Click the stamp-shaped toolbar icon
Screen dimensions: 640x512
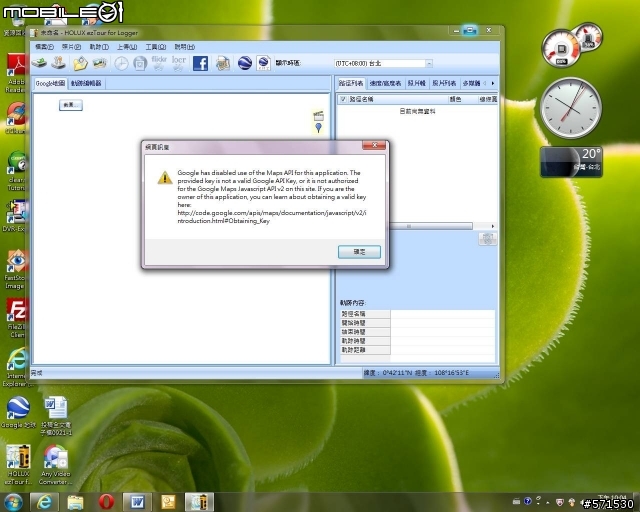(58, 63)
